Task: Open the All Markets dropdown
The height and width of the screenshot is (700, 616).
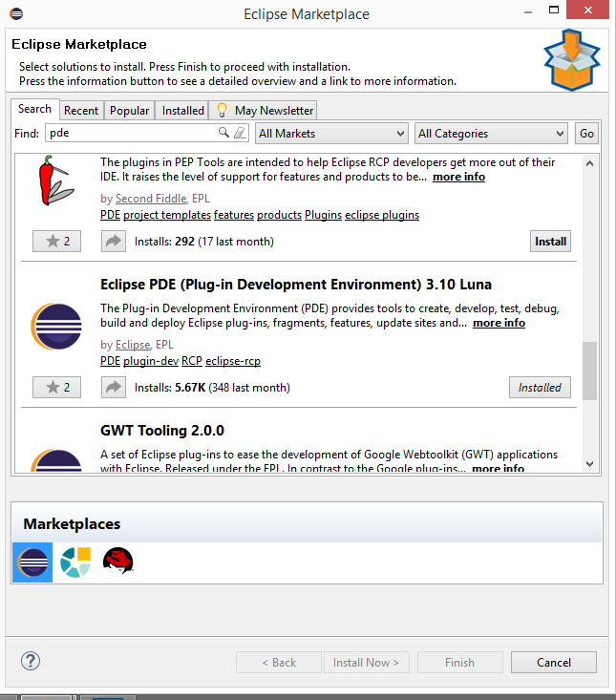Action: click(x=331, y=134)
